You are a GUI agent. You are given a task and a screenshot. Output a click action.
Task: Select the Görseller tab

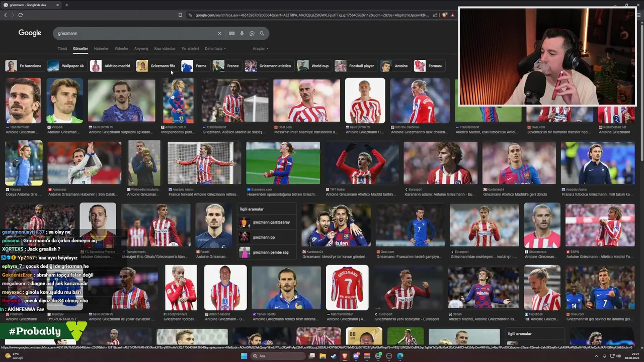pyautogui.click(x=80, y=49)
